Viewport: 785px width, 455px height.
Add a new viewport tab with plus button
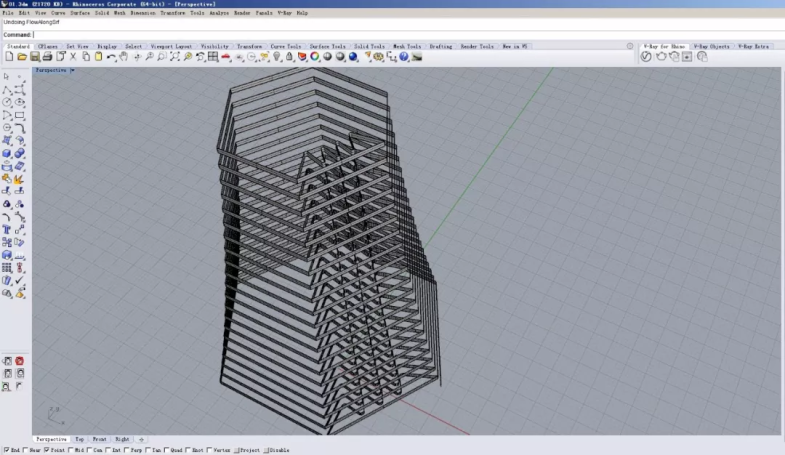coord(141,439)
